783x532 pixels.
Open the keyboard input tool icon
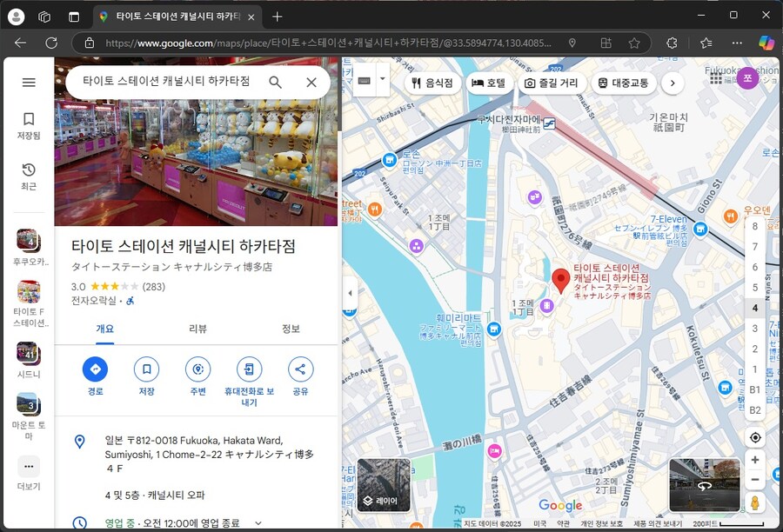point(365,80)
